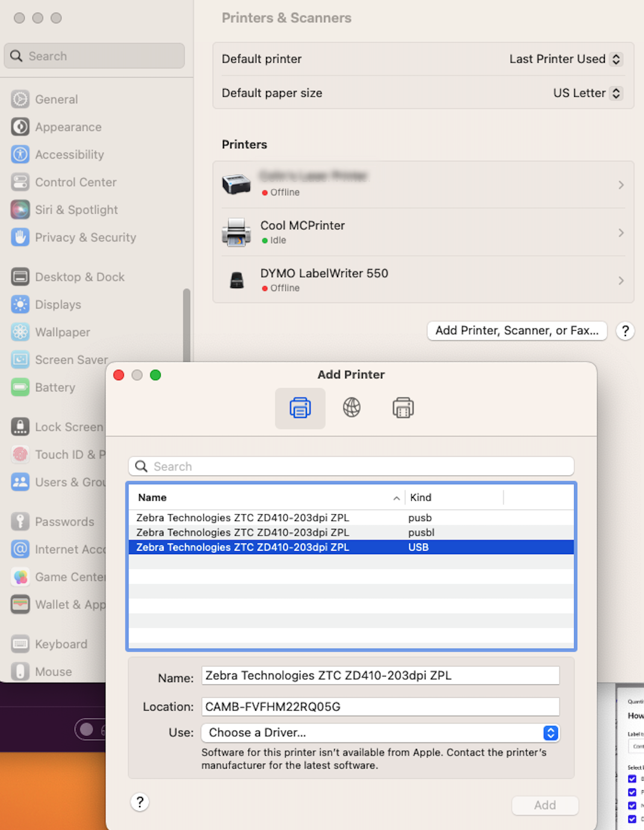Click the Cool MCPrinter icon
The width and height of the screenshot is (644, 830).
click(236, 232)
